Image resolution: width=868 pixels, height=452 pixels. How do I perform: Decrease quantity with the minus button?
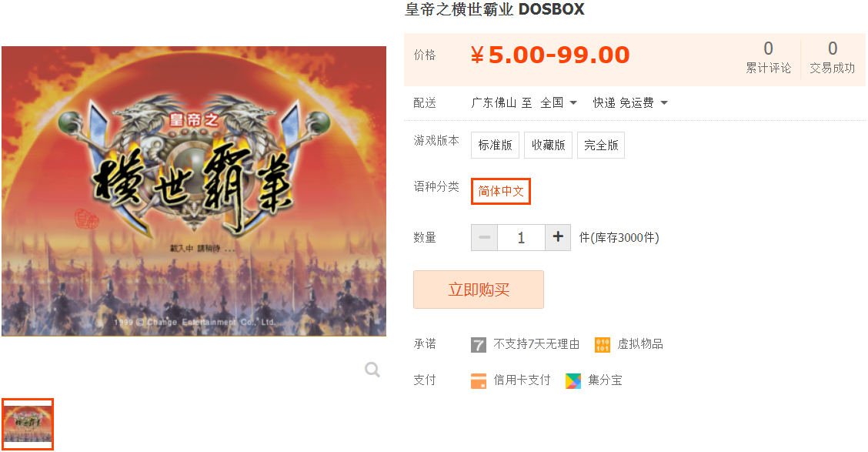484,238
